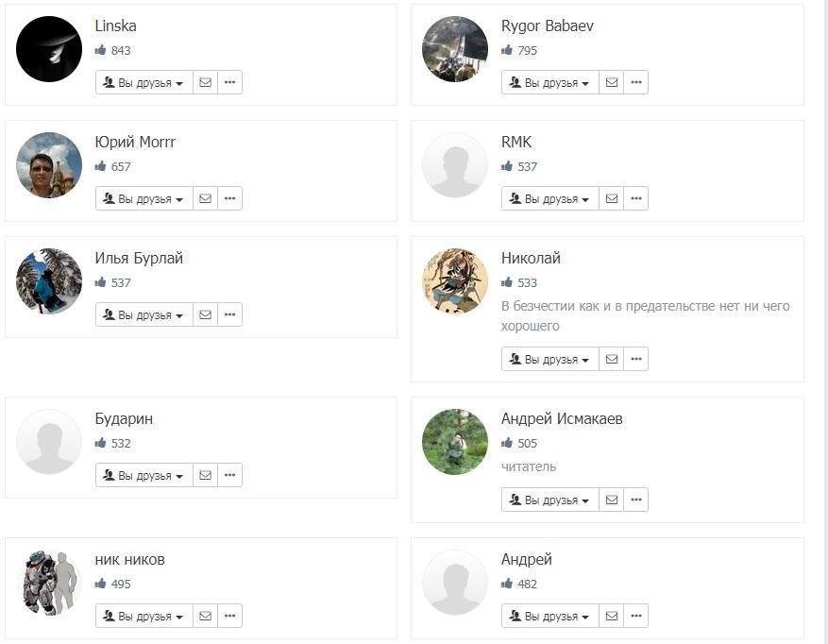The height and width of the screenshot is (644, 828).
Task: Open the three-dots menu for Rygor Babaev
Action: tap(636, 82)
